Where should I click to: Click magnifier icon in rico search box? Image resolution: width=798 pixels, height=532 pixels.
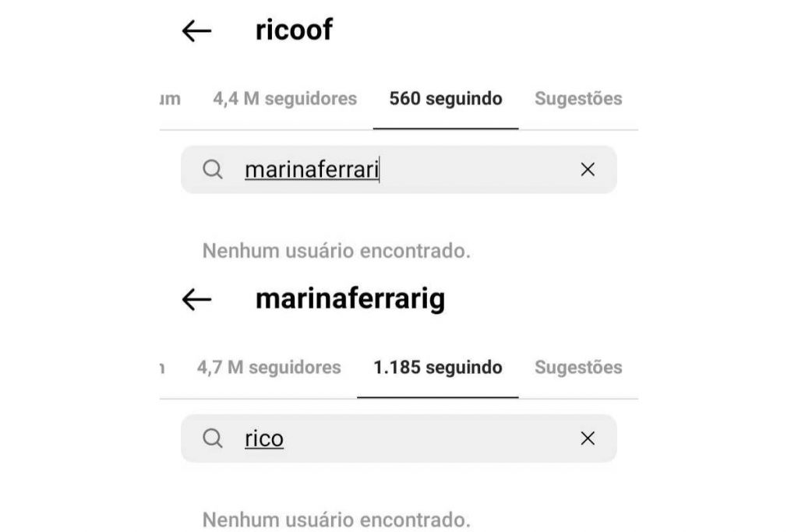(x=213, y=439)
